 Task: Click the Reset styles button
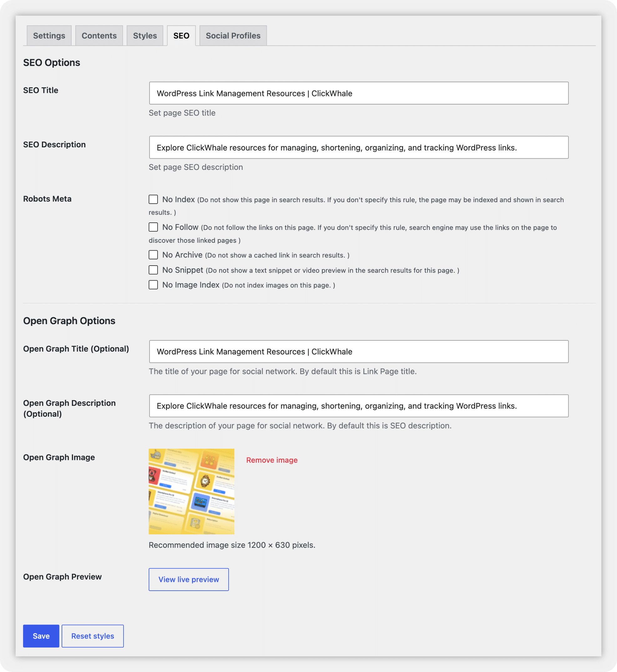click(x=93, y=636)
